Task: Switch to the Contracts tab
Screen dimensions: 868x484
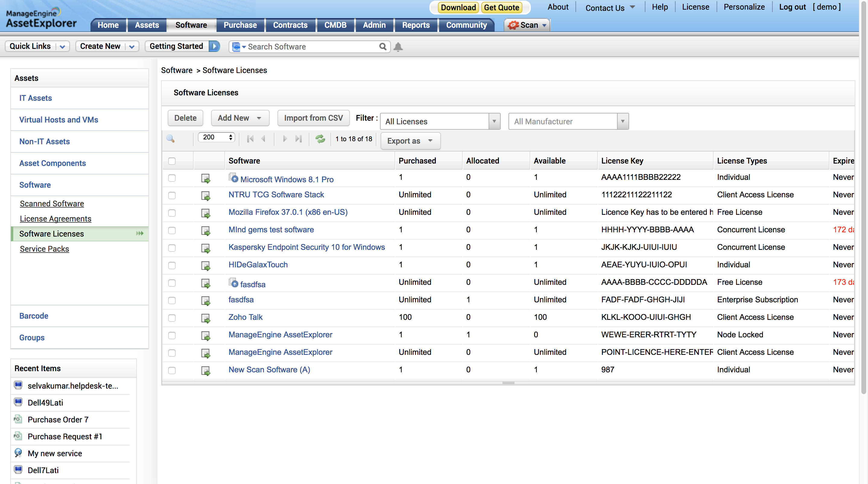Action: tap(290, 25)
